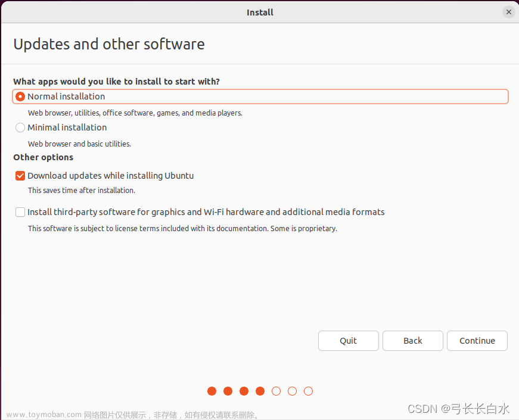The width and height of the screenshot is (519, 420).
Task: Select the Normal installation option
Action: (66, 96)
